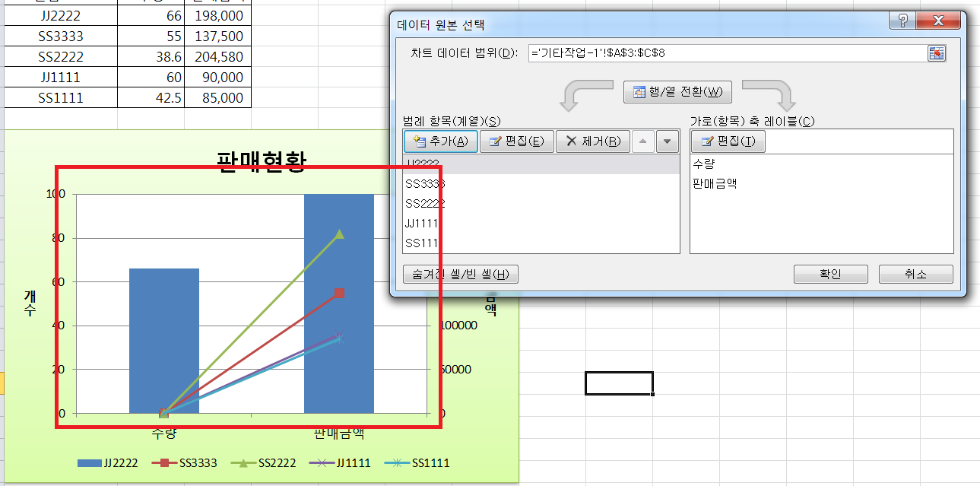Add a new legend series with 추가
Viewport: 980px width, 486px height.
click(x=441, y=141)
